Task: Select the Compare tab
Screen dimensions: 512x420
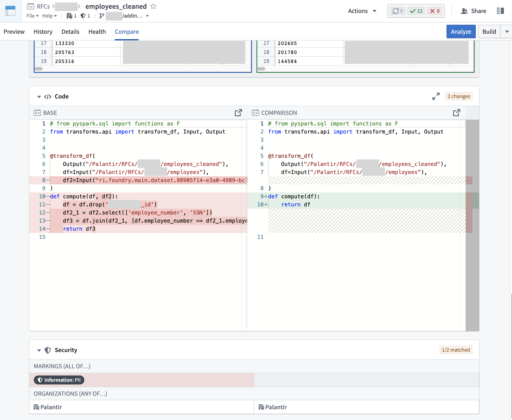Action: click(x=127, y=32)
